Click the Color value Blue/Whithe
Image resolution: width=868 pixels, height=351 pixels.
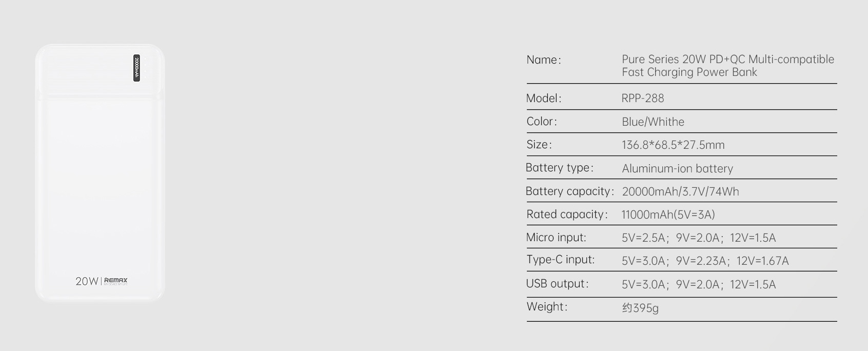point(653,122)
